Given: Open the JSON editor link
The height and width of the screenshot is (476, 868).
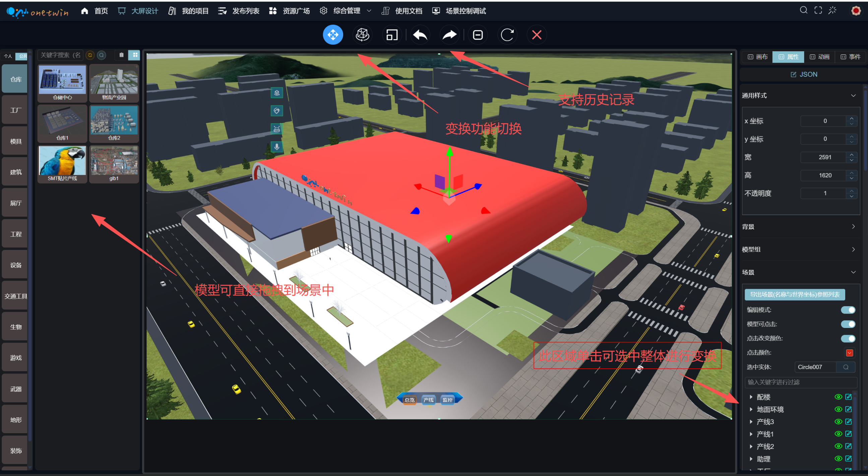Looking at the screenshot, I should [x=804, y=74].
